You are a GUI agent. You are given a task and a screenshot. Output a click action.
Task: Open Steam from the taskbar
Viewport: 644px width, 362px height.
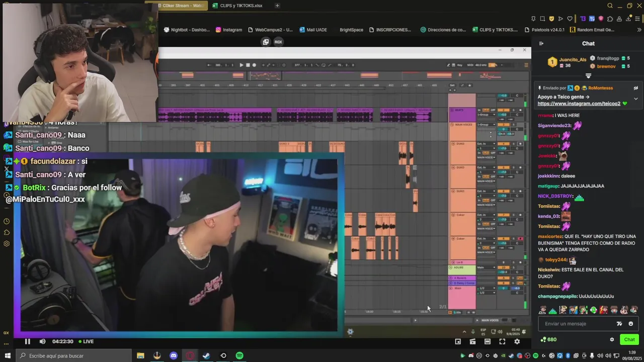206,355
